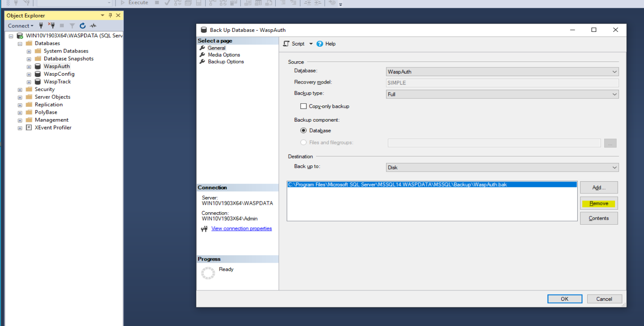
Task: Collapse the WIN10V1903X64\WASPDATA server node
Action: 11,36
